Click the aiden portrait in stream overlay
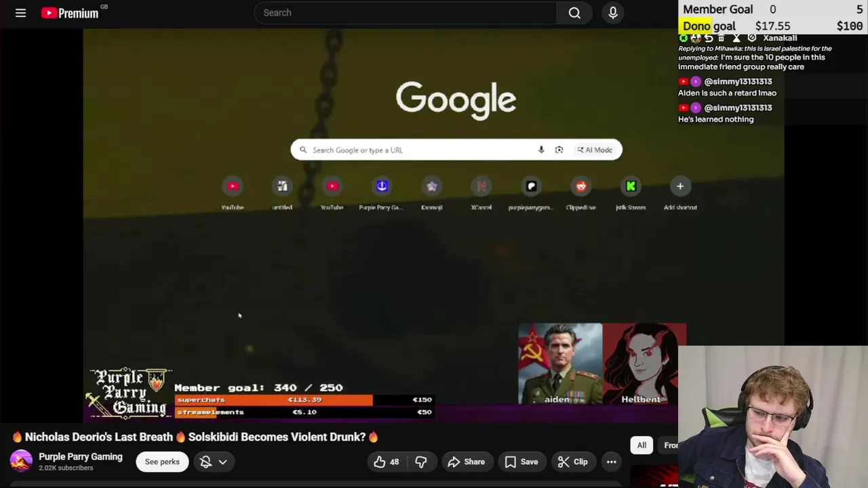 pyautogui.click(x=560, y=364)
